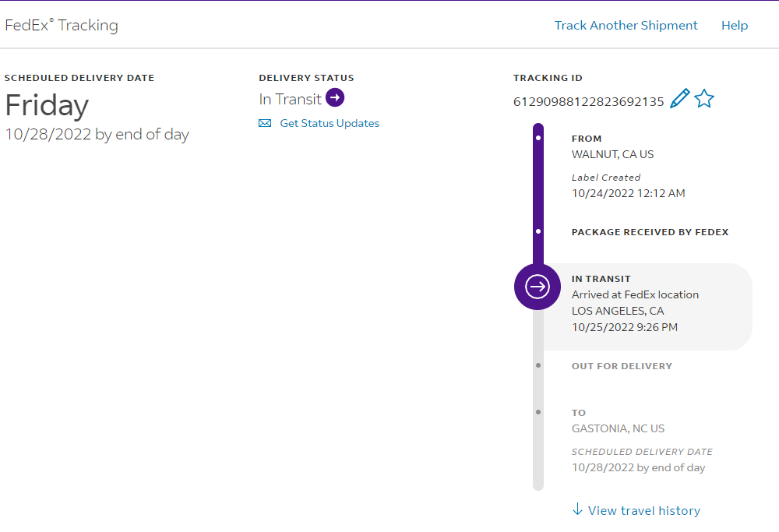Click the Out for Delivery timeline dot
The height and width of the screenshot is (532, 779).
tap(538, 365)
